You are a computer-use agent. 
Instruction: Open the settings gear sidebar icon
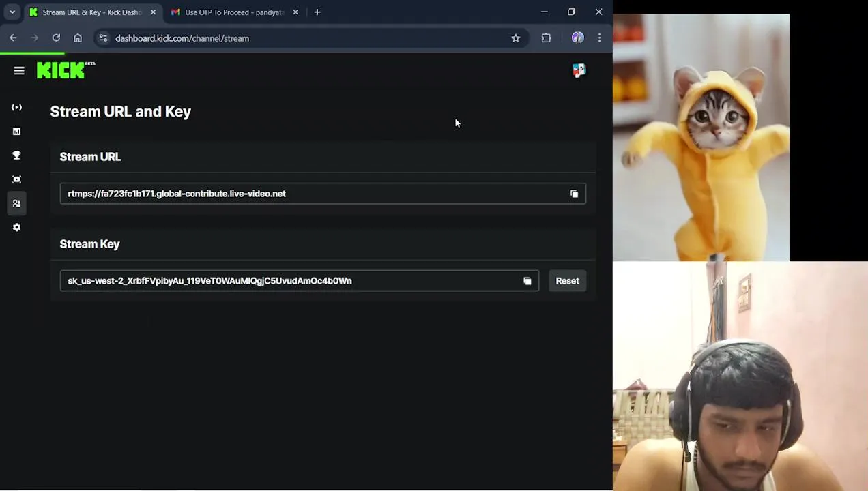click(16, 227)
